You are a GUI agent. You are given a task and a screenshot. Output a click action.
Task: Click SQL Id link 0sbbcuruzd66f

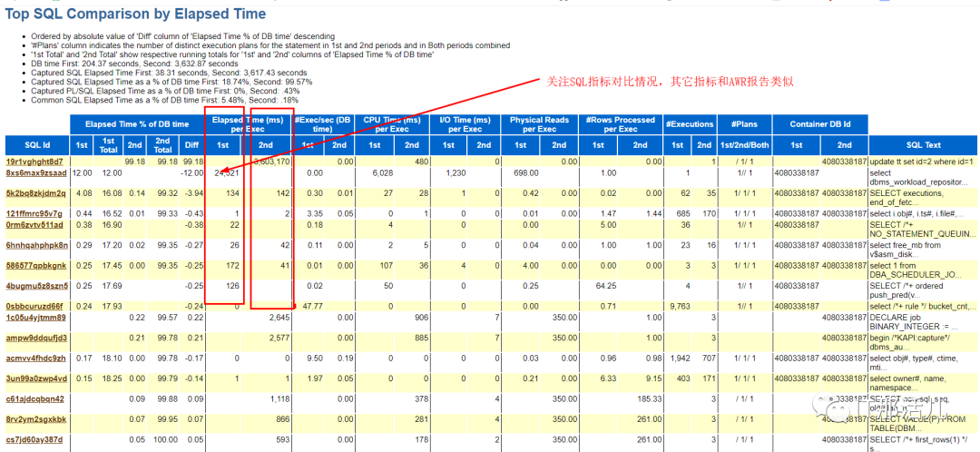34,307
